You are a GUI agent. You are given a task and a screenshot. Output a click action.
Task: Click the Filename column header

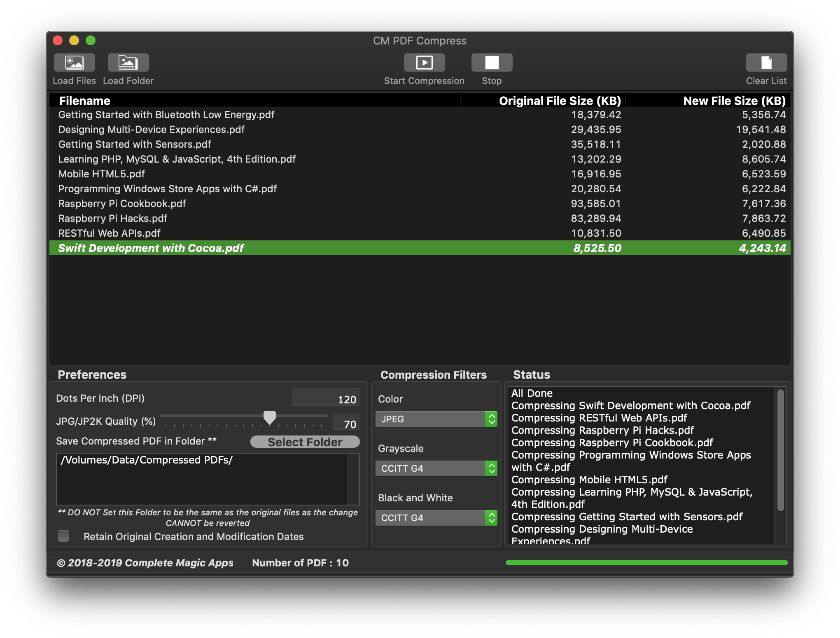[85, 101]
